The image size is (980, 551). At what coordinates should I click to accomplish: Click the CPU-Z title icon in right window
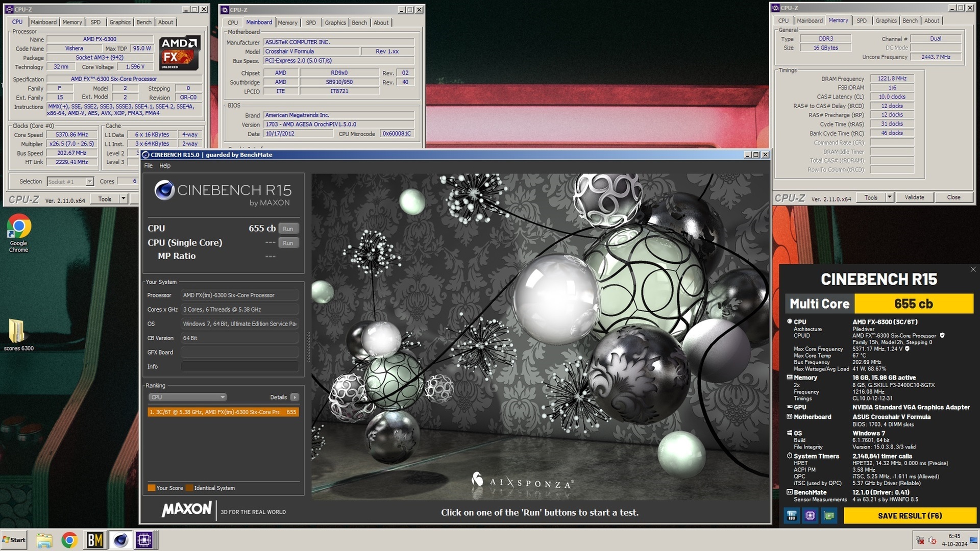pyautogui.click(x=776, y=8)
